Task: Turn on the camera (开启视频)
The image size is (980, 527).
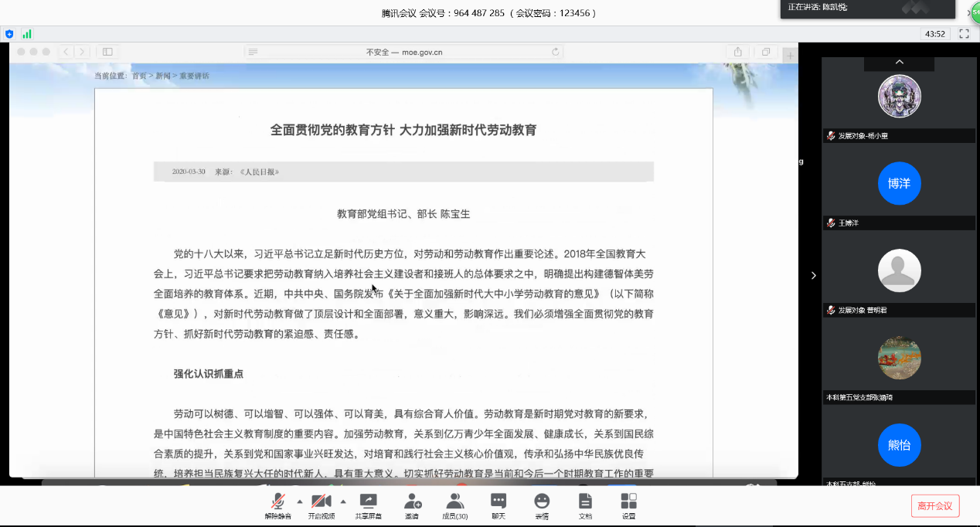Action: pos(322,505)
